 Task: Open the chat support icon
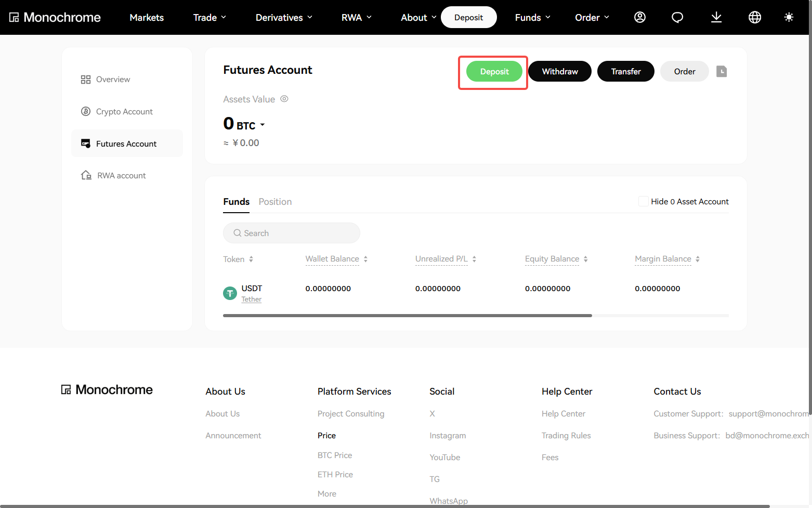coord(677,17)
